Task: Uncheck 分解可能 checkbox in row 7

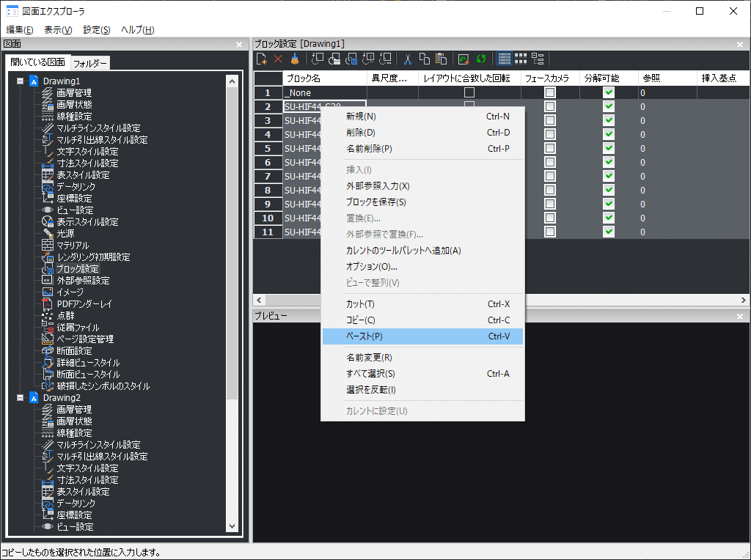Action: 608,176
